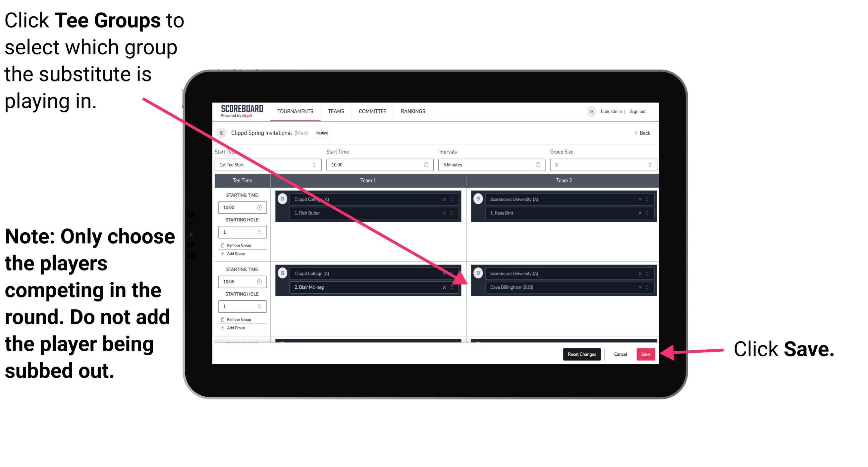Image resolution: width=868 pixels, height=467 pixels.
Task: Navigate to the TOURNAMENTS tab
Action: (294, 111)
